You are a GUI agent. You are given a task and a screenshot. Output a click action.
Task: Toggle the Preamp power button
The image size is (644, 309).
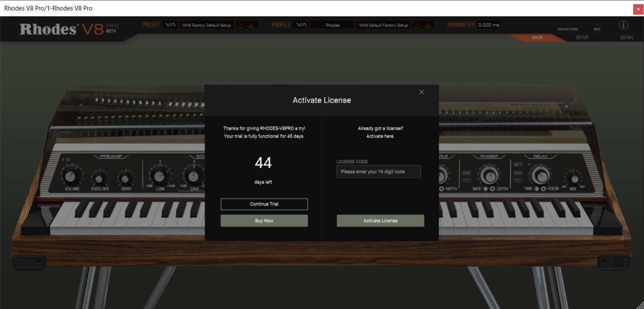tap(68, 160)
